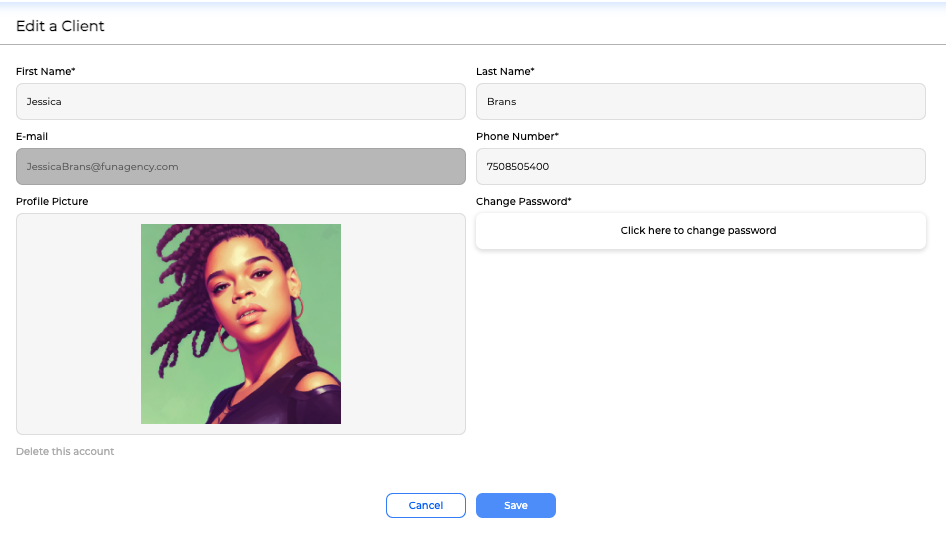Click the E-mail label text
Screen dimensions: 946x537
[x=32, y=137]
